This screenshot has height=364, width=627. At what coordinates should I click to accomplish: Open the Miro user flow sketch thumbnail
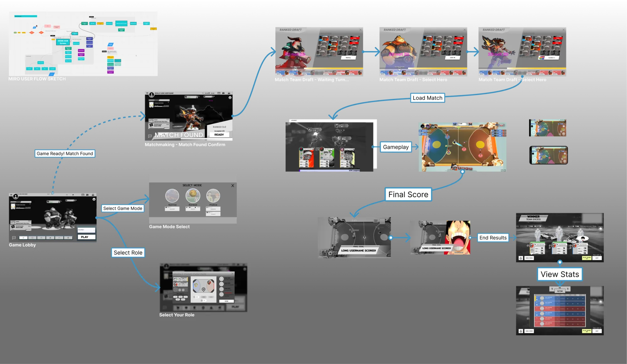[x=83, y=44]
